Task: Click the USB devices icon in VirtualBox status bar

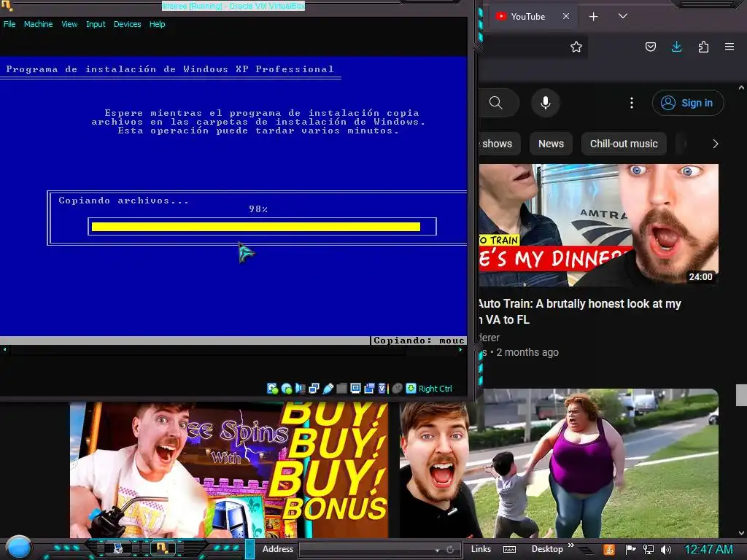Action: click(x=328, y=389)
